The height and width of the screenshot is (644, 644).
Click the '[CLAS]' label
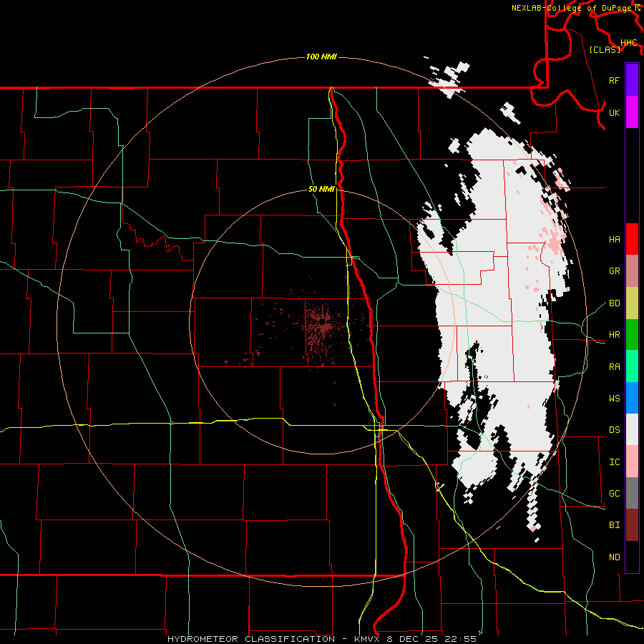605,49
